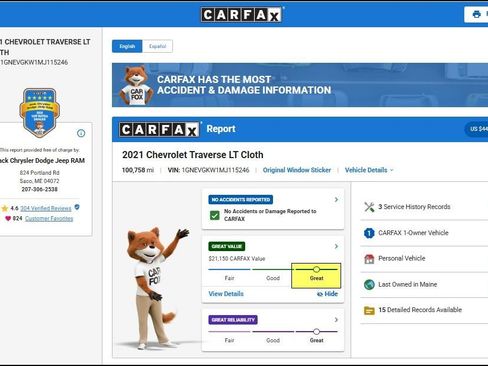The image size is (488, 366).
Task: Click the gold star rating icon
Action: click(x=5, y=209)
